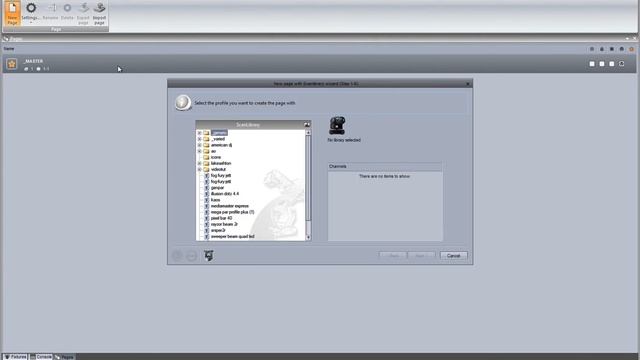This screenshot has width=640, height=360.
Task: Click the ScanLibrary vertical scrollbar thumb
Action: (308, 179)
